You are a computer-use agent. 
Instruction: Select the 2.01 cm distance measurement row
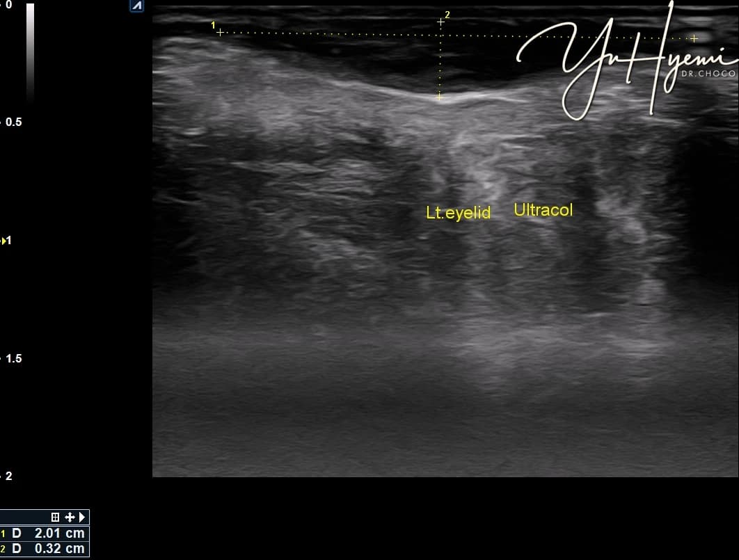[45, 533]
